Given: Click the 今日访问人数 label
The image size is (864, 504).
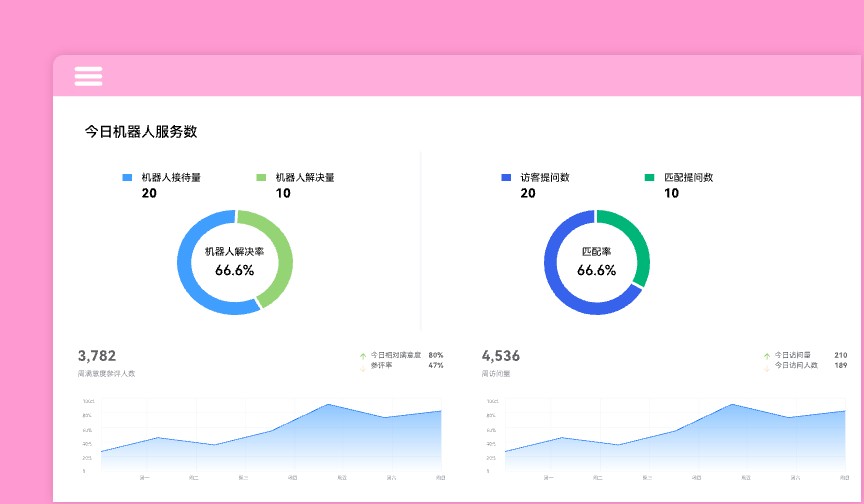Looking at the screenshot, I should pyautogui.click(x=796, y=365).
